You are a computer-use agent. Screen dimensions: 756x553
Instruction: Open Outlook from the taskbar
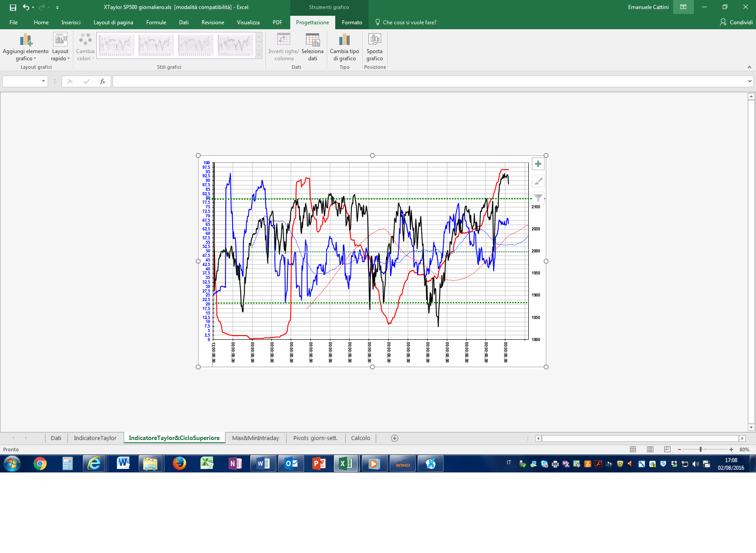tap(291, 463)
